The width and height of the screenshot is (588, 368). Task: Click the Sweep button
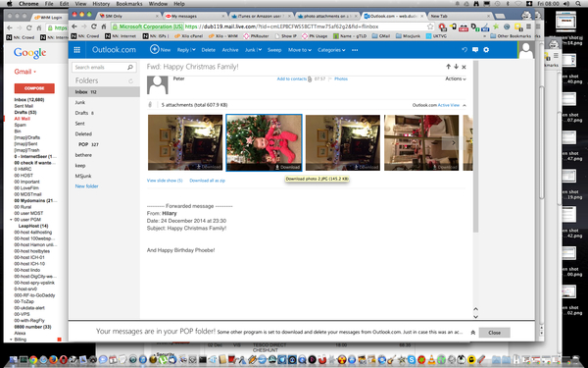274,50
